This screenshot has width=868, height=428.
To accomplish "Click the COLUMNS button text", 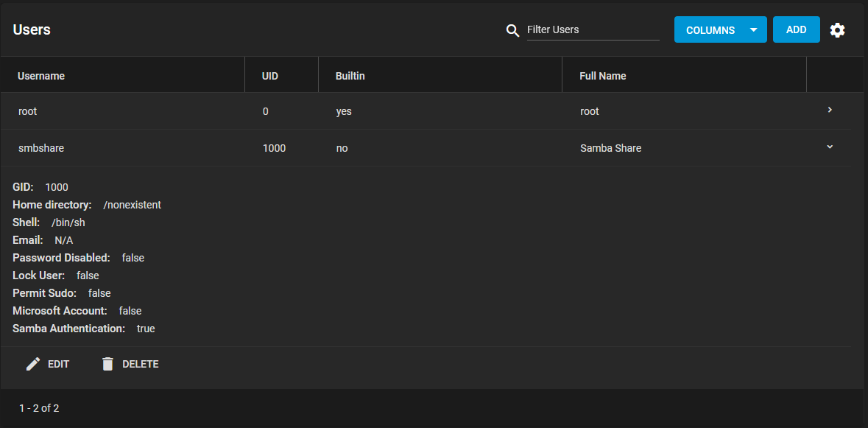I will tap(710, 30).
